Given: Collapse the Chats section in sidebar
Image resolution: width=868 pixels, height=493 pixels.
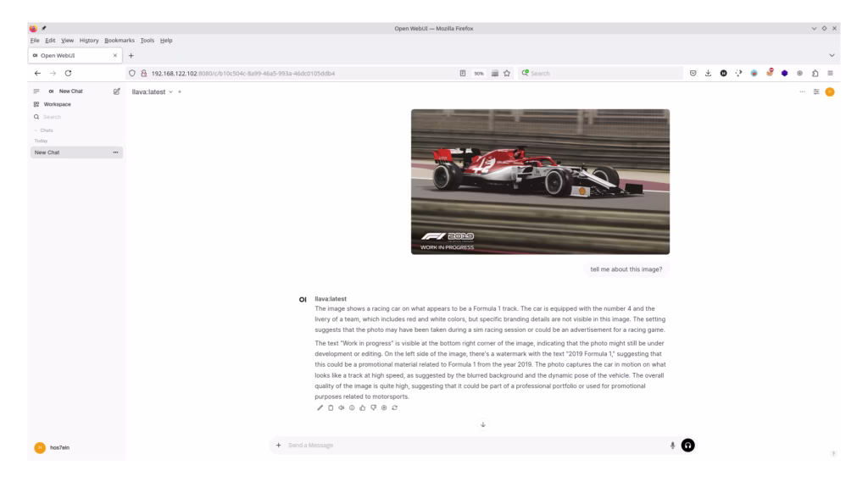Looking at the screenshot, I should (44, 130).
